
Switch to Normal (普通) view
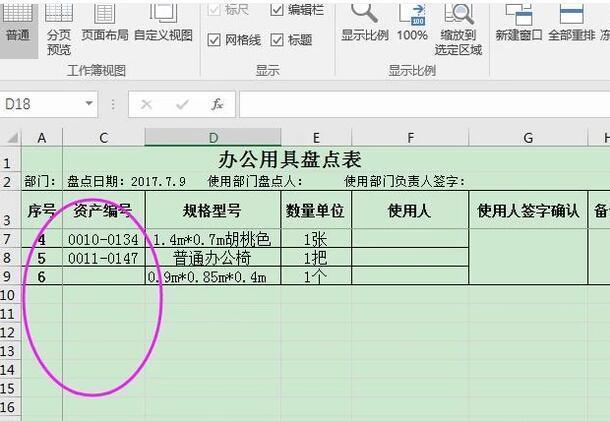pos(17,23)
